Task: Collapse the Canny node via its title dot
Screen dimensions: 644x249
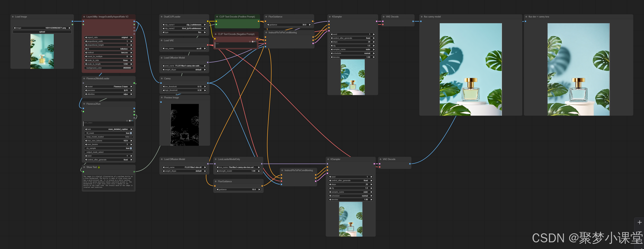Action: 162,78
